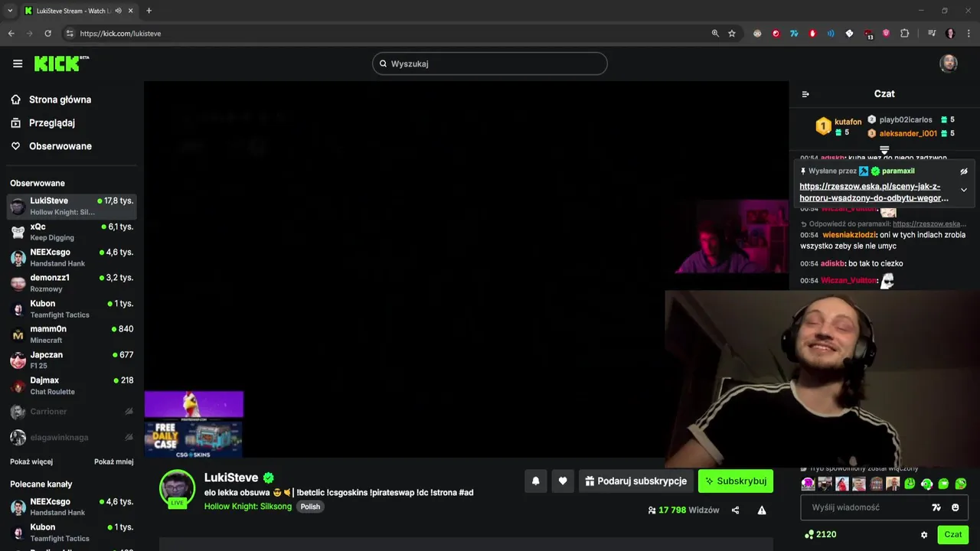Click paramaxil username in pinned message

pyautogui.click(x=898, y=171)
